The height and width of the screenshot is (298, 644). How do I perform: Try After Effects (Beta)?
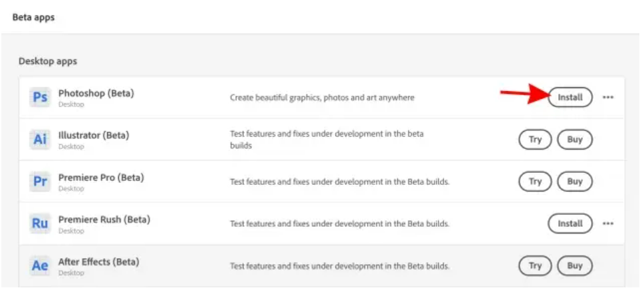(x=535, y=265)
